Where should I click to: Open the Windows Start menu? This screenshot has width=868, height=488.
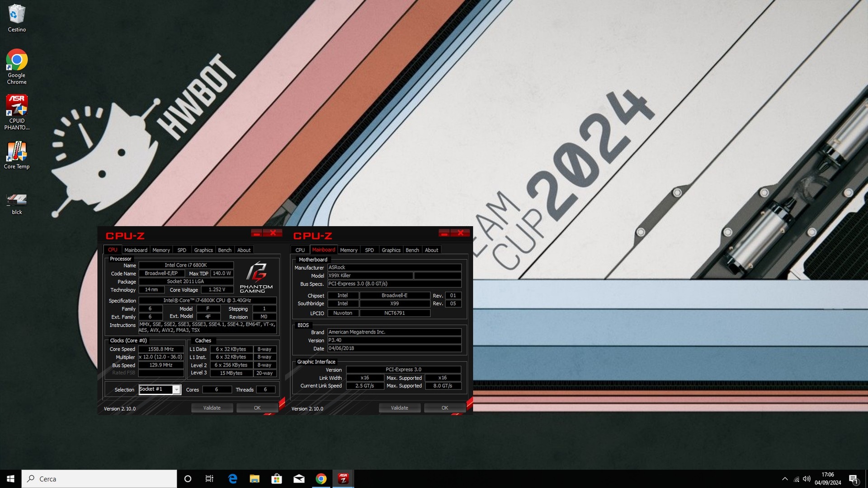[x=10, y=479]
